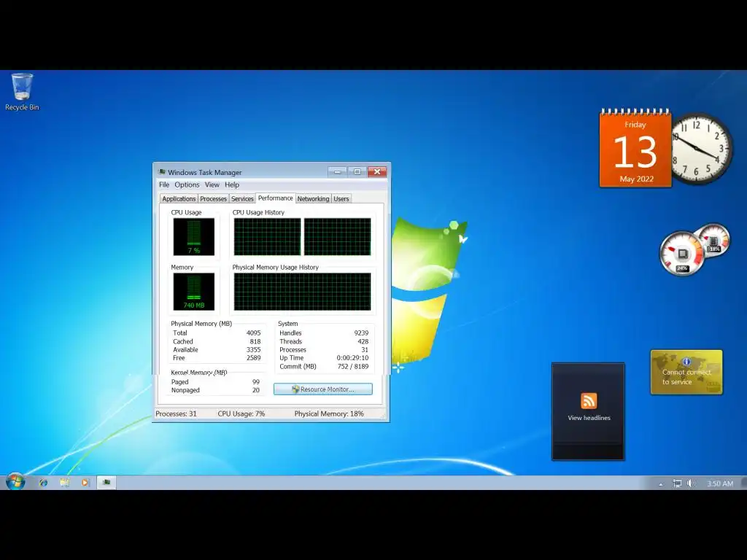Click the Cannot connect to service gadget
The height and width of the screenshot is (560, 747).
tap(686, 373)
